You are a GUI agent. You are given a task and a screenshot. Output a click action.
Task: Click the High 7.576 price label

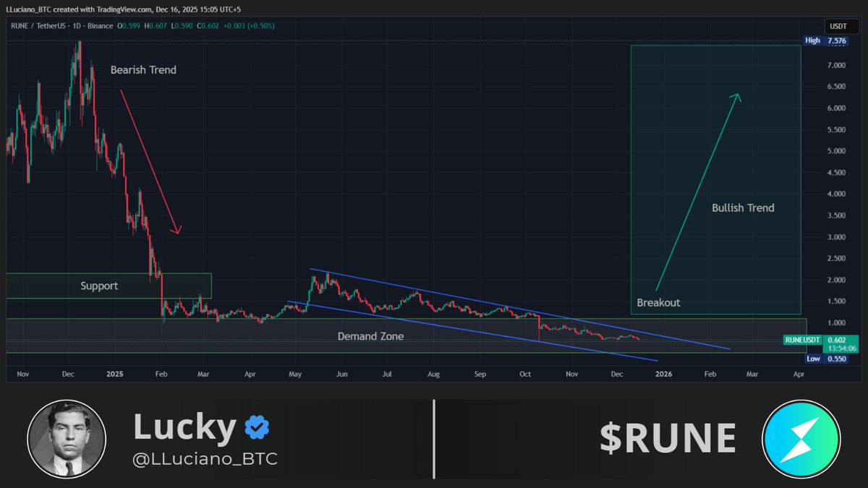tap(825, 41)
